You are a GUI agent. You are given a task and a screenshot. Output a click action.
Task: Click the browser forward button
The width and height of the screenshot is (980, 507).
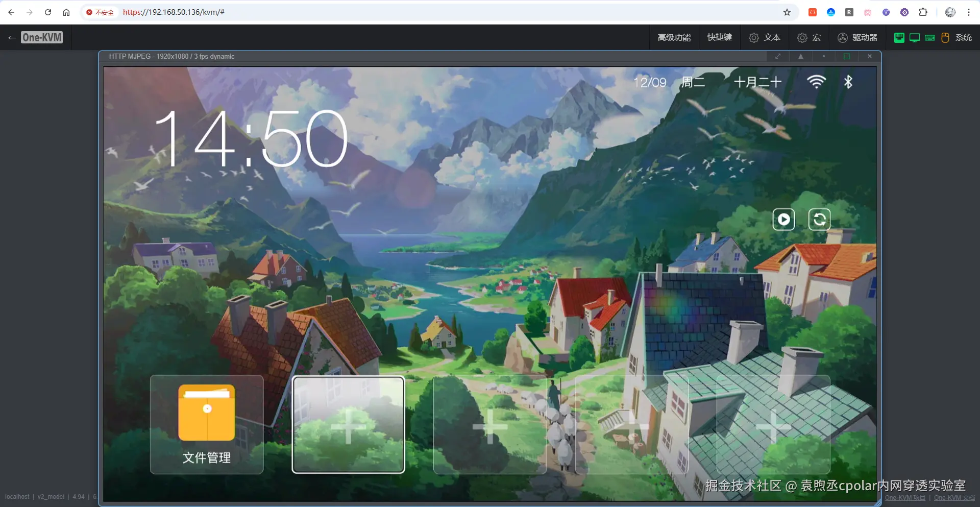(x=30, y=12)
